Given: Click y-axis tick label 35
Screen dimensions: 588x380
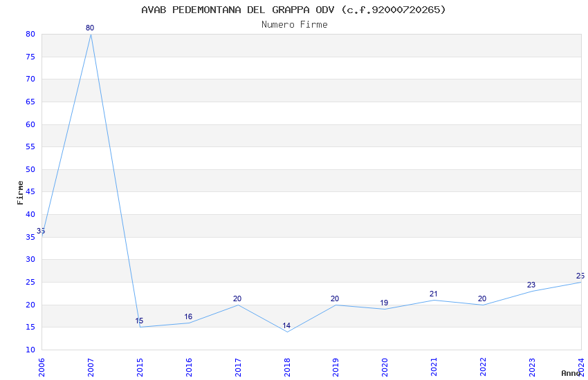Looking at the screenshot, I should (30, 238).
